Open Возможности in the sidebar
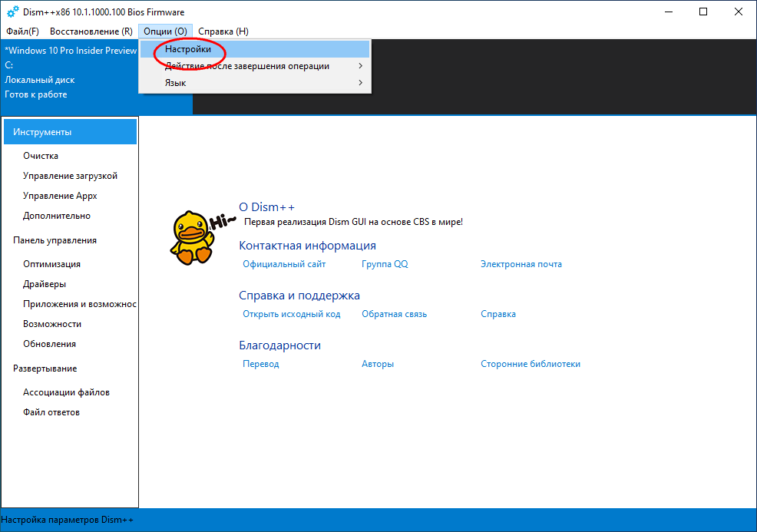 pos(52,324)
